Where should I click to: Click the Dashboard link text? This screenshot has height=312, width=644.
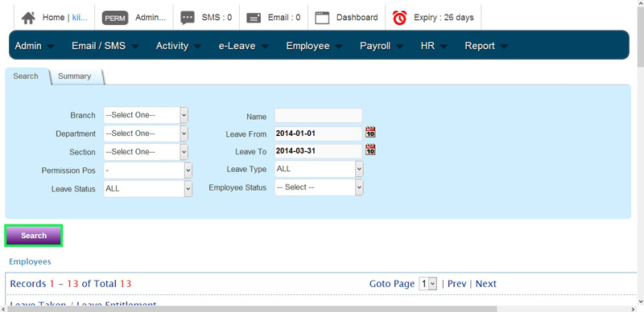tap(357, 18)
